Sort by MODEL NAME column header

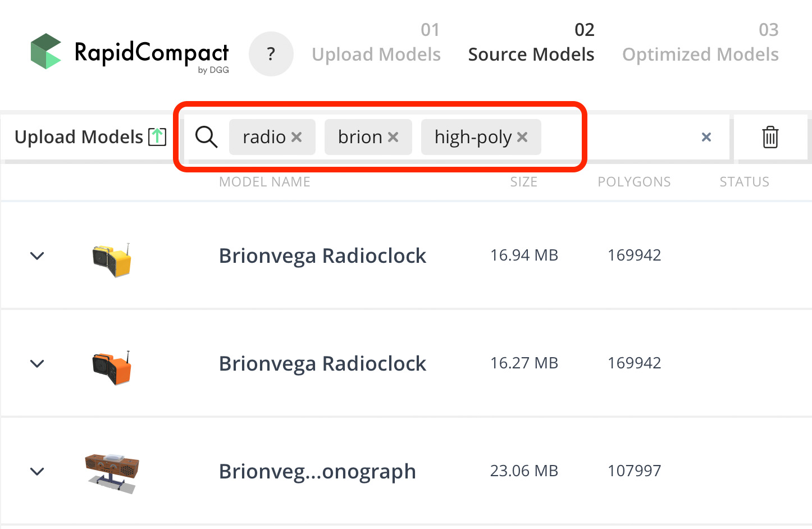point(264,182)
